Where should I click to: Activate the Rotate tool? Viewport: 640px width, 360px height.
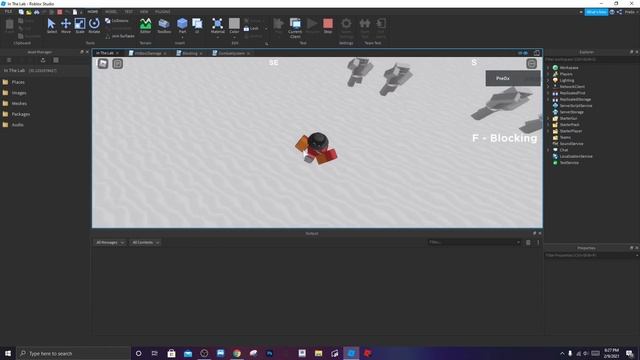tap(94, 25)
